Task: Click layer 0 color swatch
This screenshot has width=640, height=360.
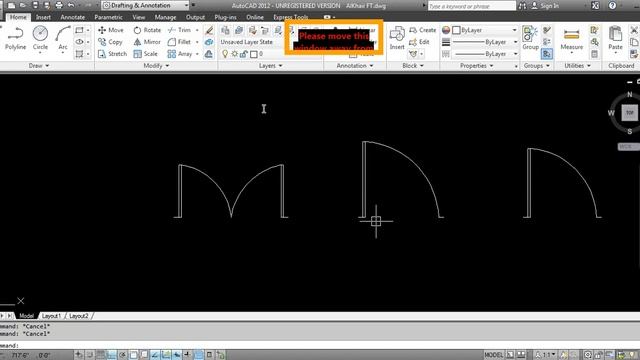Action: point(253,54)
